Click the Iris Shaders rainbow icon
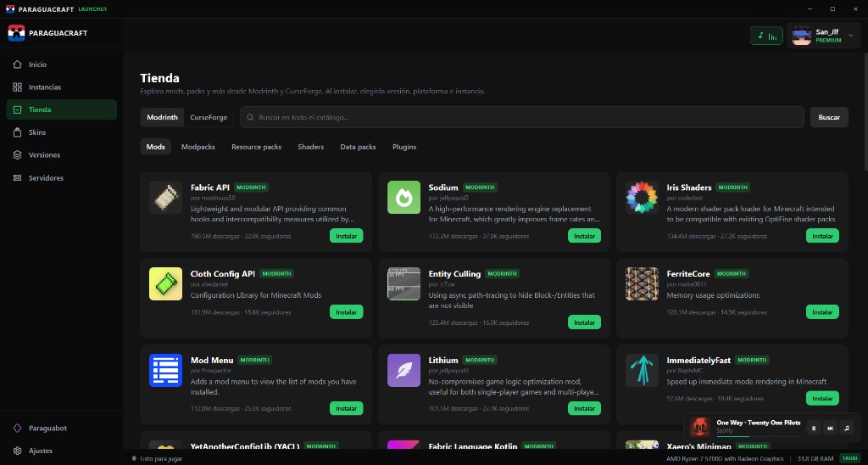Viewport: 868px width, 465px height. click(x=642, y=198)
